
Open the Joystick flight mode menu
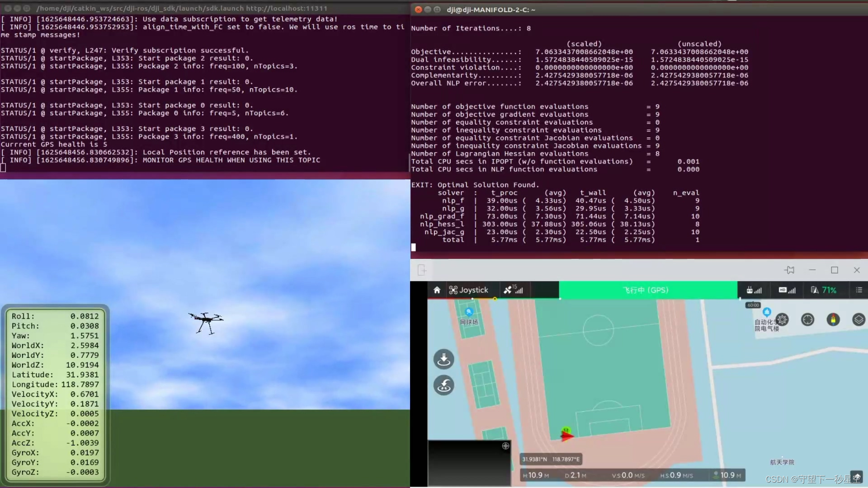coord(468,290)
